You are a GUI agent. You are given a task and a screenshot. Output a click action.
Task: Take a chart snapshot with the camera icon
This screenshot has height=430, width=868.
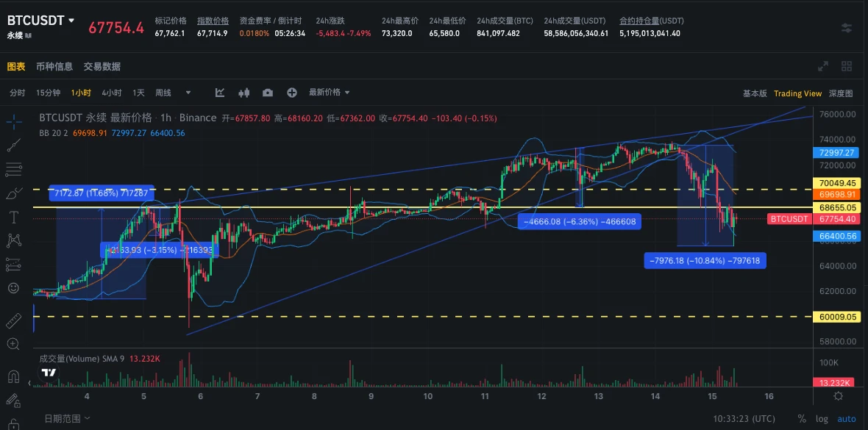(x=268, y=92)
